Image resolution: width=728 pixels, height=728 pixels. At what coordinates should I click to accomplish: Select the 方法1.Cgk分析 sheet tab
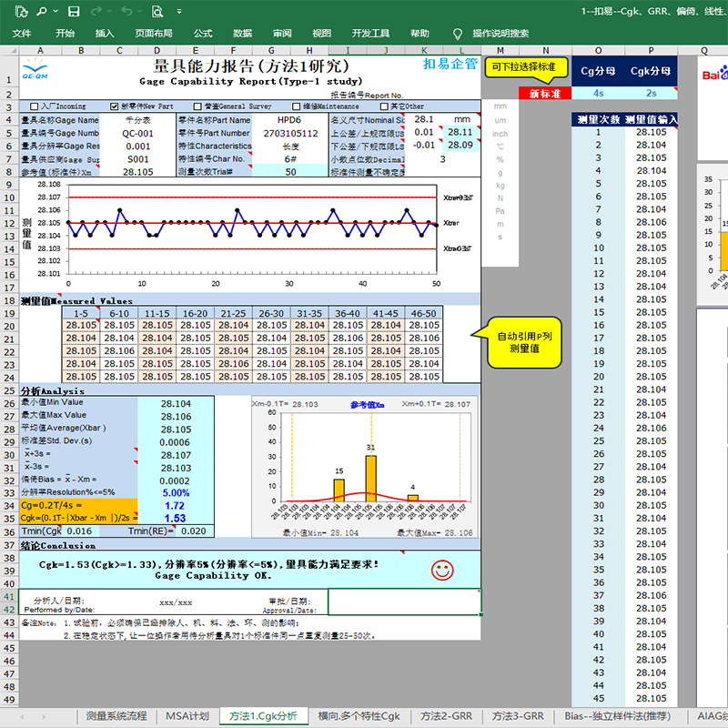coord(263,716)
